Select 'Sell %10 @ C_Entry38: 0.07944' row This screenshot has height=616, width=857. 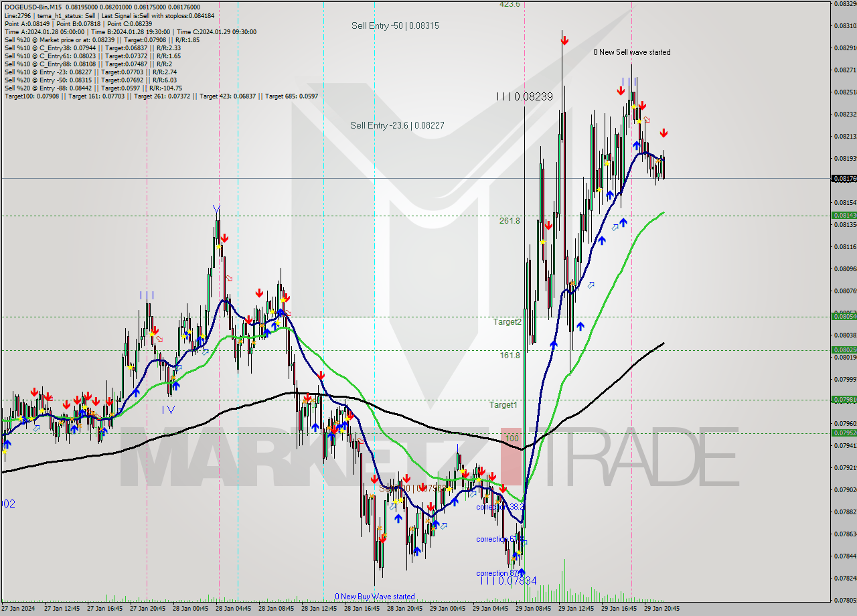92,48
